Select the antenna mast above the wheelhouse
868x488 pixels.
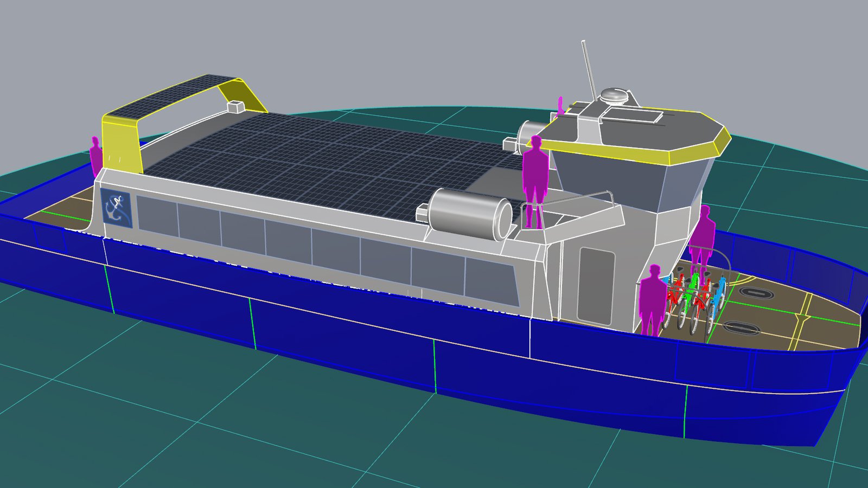(589, 69)
